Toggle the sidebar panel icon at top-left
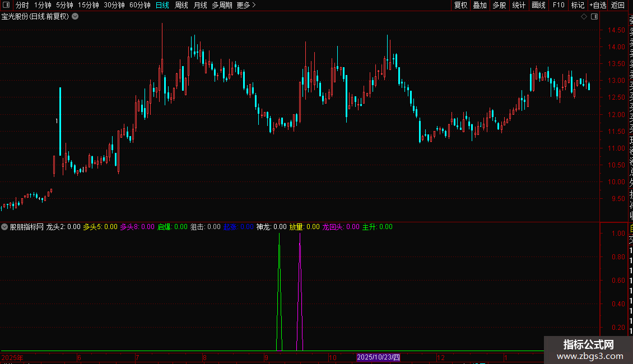The height and width of the screenshot is (364, 633). coord(6,5)
